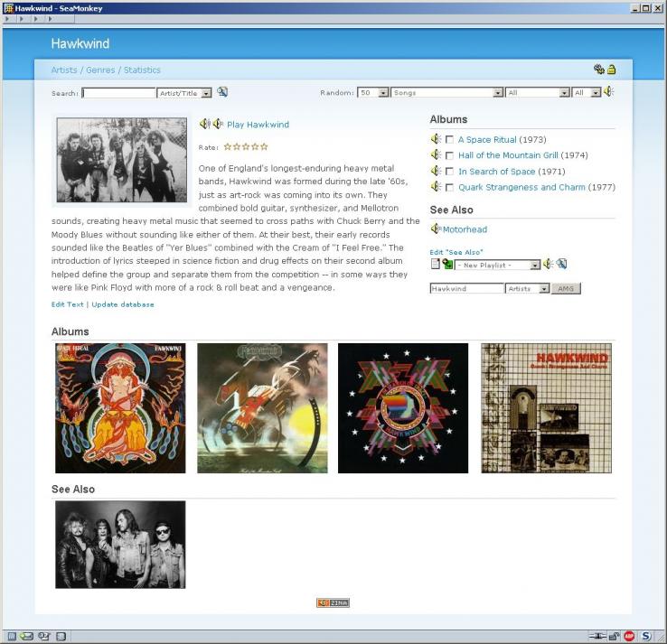Check the In Search of Space checkbox
The width and height of the screenshot is (667, 644).
[449, 172]
